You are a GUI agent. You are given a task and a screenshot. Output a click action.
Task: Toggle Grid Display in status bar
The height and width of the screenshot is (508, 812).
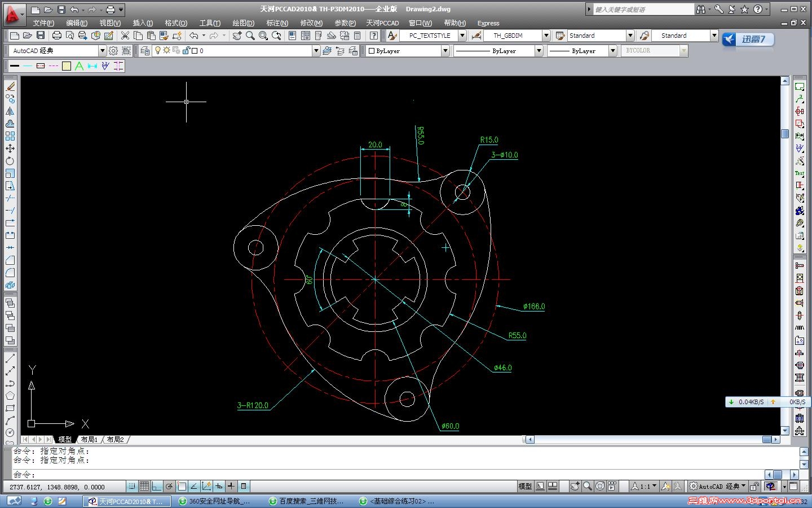144,487
